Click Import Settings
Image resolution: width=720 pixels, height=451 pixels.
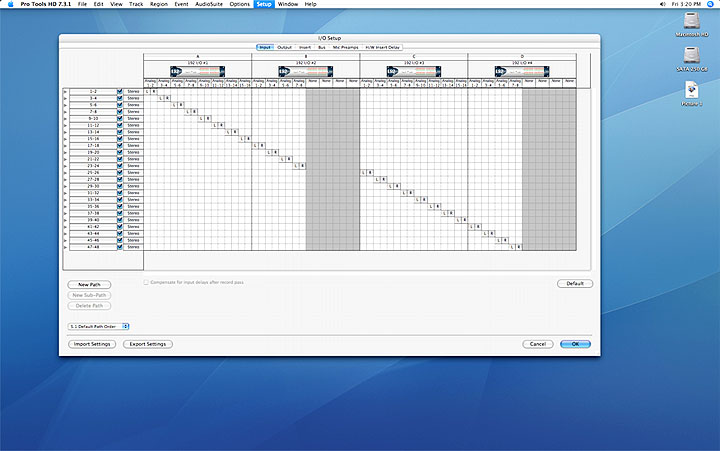pyautogui.click(x=92, y=344)
